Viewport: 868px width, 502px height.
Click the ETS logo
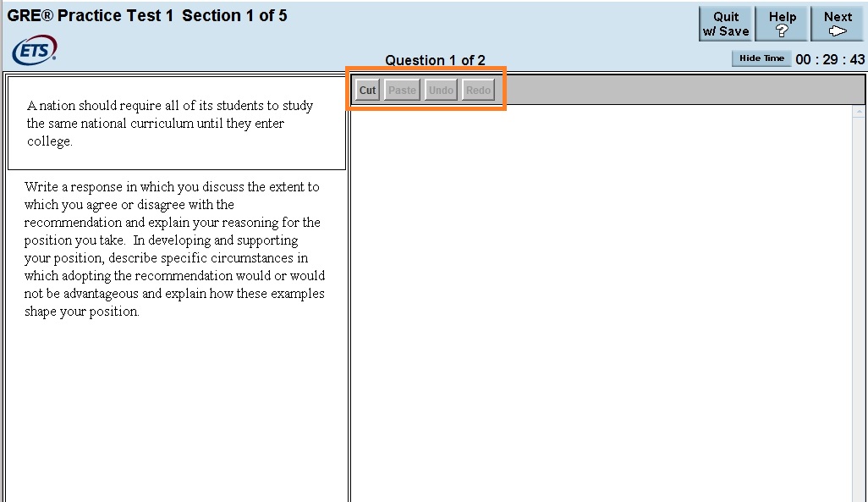(35, 51)
